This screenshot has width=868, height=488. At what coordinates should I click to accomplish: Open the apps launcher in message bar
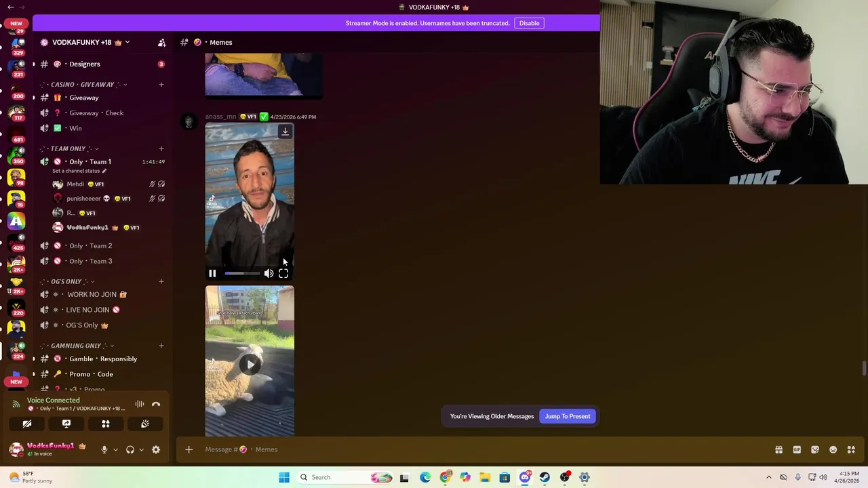pyautogui.click(x=851, y=449)
